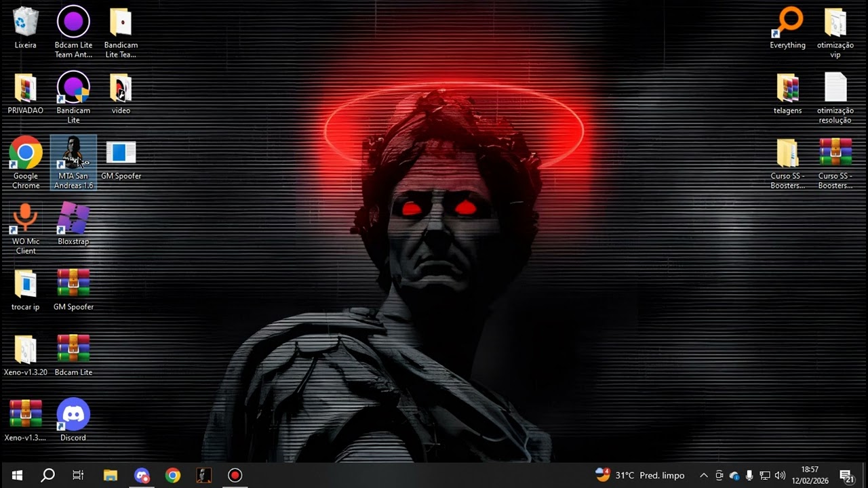Select the MTA San Andreas 1.6 shortcut
The height and width of the screenshot is (488, 868).
(73, 163)
